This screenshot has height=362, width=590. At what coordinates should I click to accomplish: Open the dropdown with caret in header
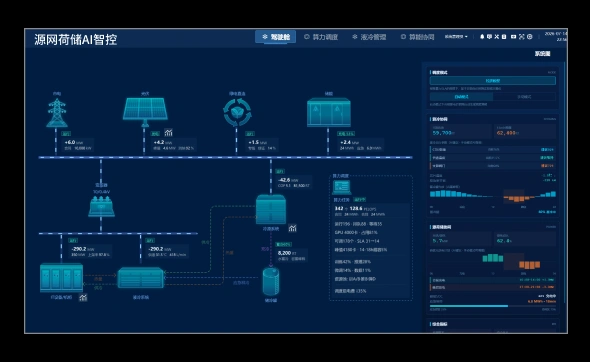point(456,37)
